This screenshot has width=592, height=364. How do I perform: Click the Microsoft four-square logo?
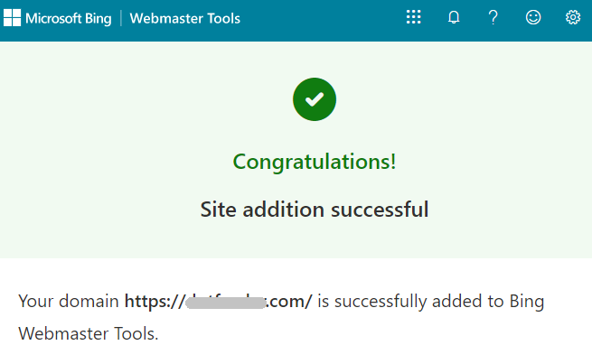point(12,18)
